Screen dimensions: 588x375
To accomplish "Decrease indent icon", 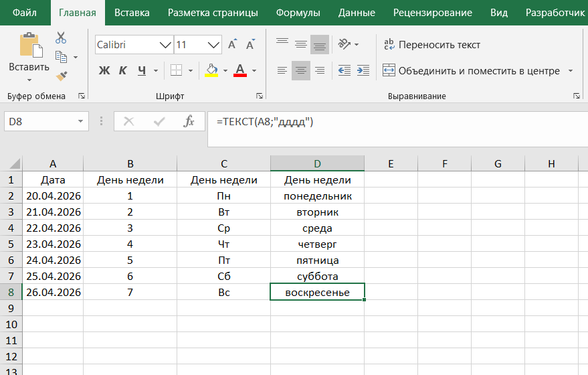I will (x=345, y=70).
